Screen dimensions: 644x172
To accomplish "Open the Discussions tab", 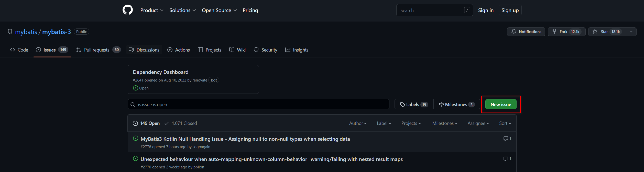I will click(144, 50).
